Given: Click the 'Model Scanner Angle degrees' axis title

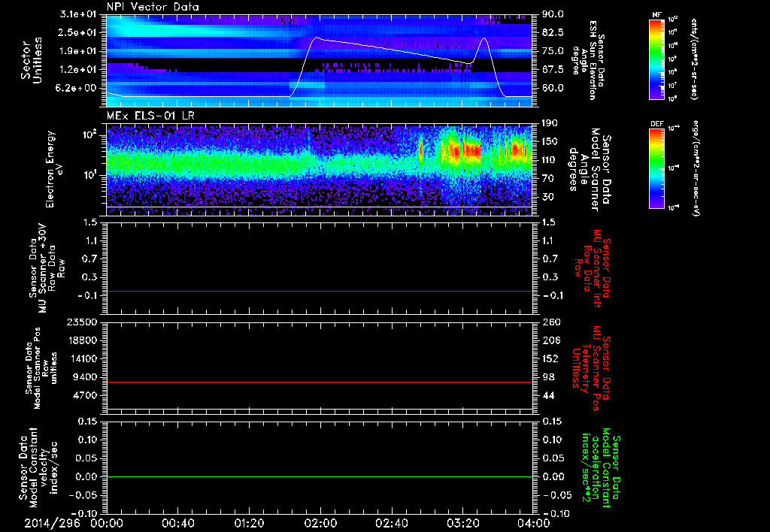Looking at the screenshot, I should 590,169.
